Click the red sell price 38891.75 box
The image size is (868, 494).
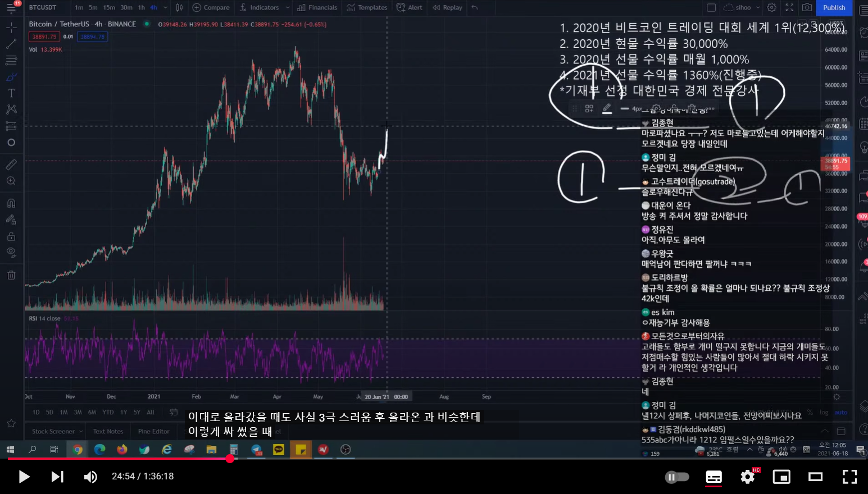click(x=44, y=36)
